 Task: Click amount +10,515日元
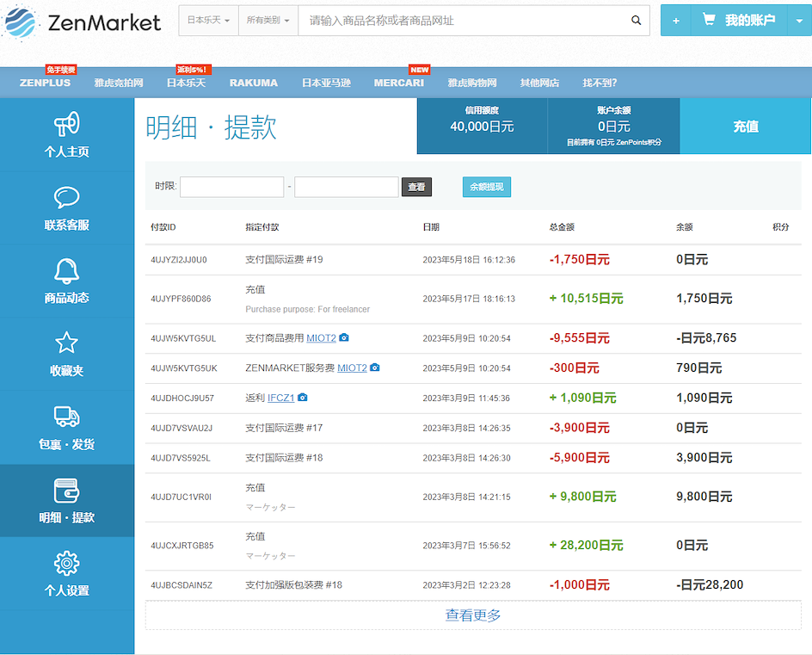tap(586, 299)
